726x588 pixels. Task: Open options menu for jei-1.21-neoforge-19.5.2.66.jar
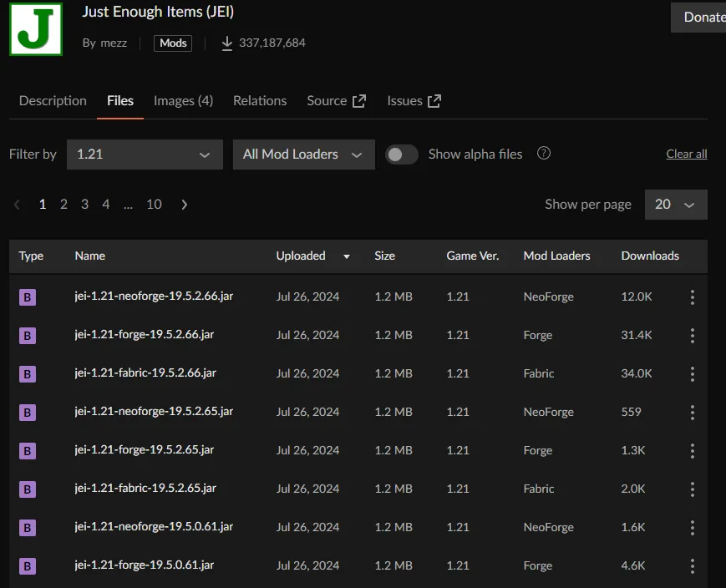point(692,297)
